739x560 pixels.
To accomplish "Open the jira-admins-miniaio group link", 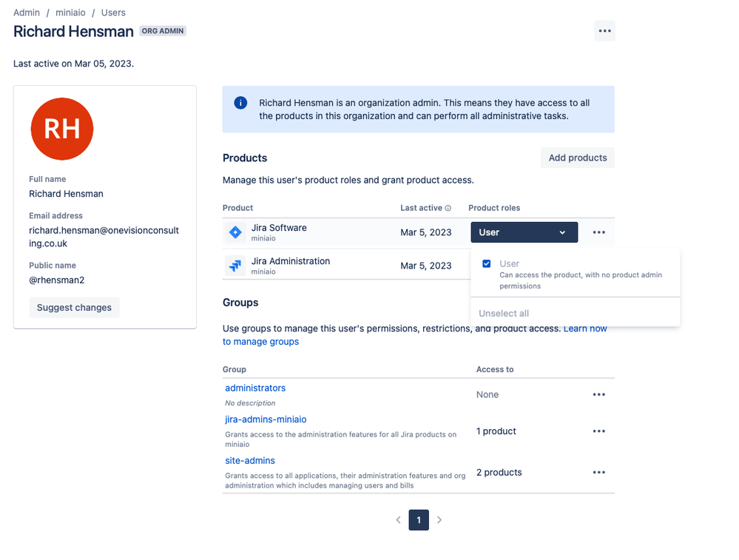I will coord(266,419).
